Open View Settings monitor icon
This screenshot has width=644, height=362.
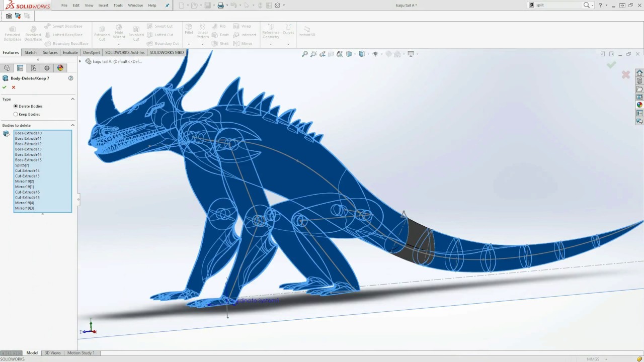(x=411, y=54)
